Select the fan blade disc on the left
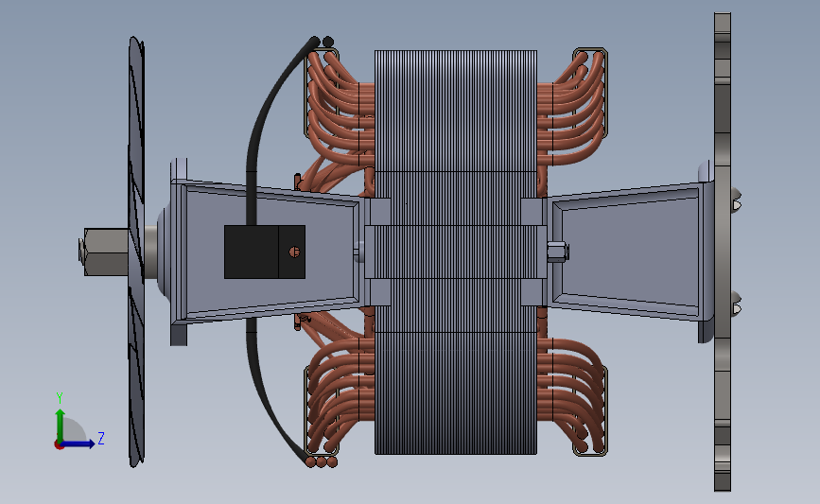This screenshot has height=504, width=820. point(136,252)
